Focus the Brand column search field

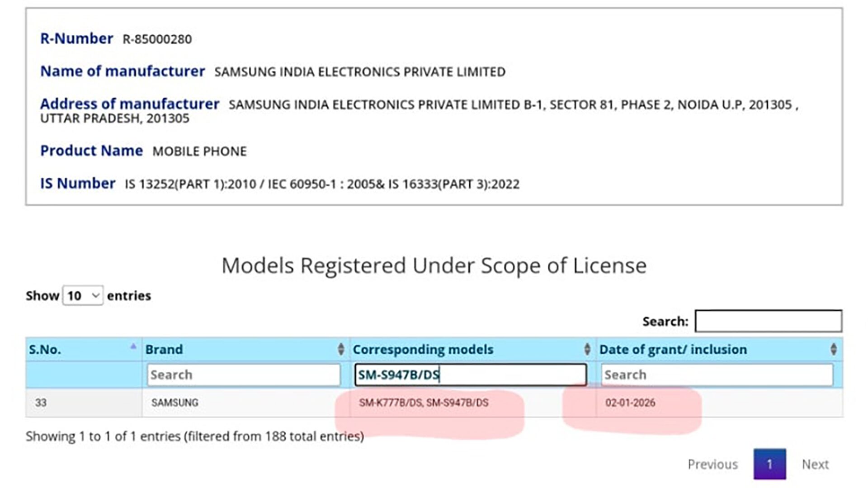pyautogui.click(x=243, y=375)
